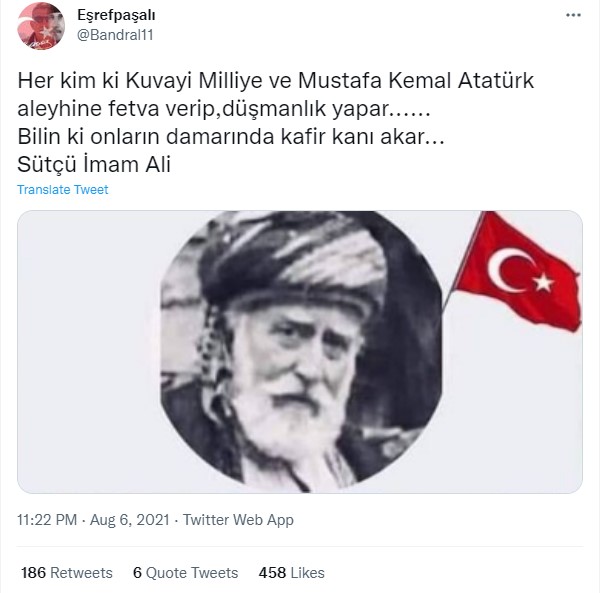Open the Eşrefpaşalı display name
Viewport: 602px width, 593px height.
pyautogui.click(x=116, y=15)
